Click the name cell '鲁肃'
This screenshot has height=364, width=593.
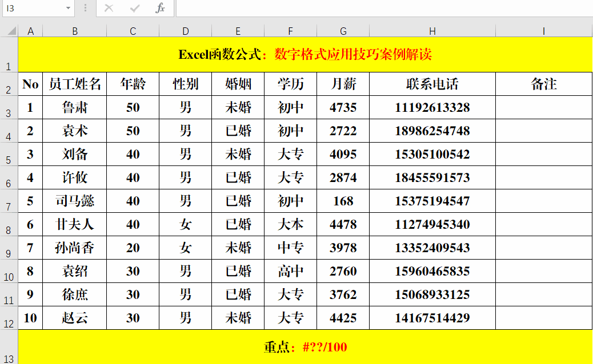[75, 108]
